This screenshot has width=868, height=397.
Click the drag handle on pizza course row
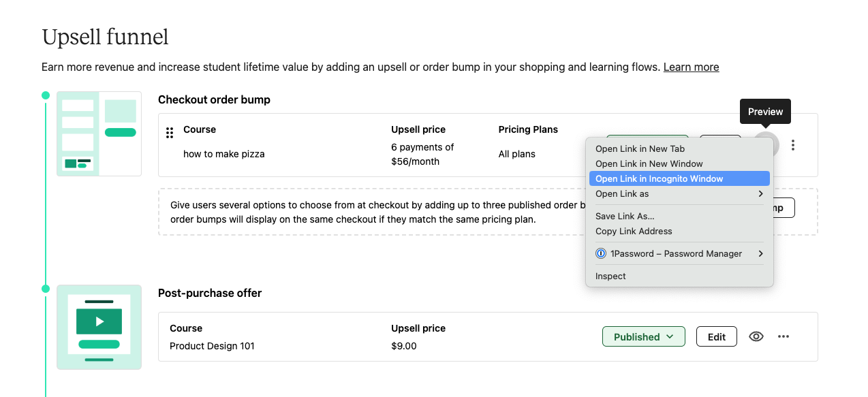pos(170,133)
